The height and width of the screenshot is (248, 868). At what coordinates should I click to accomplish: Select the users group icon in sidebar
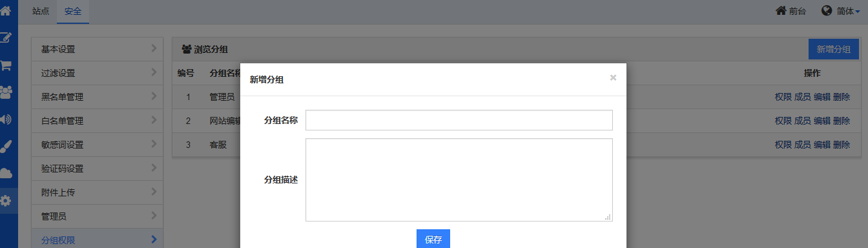click(x=6, y=92)
